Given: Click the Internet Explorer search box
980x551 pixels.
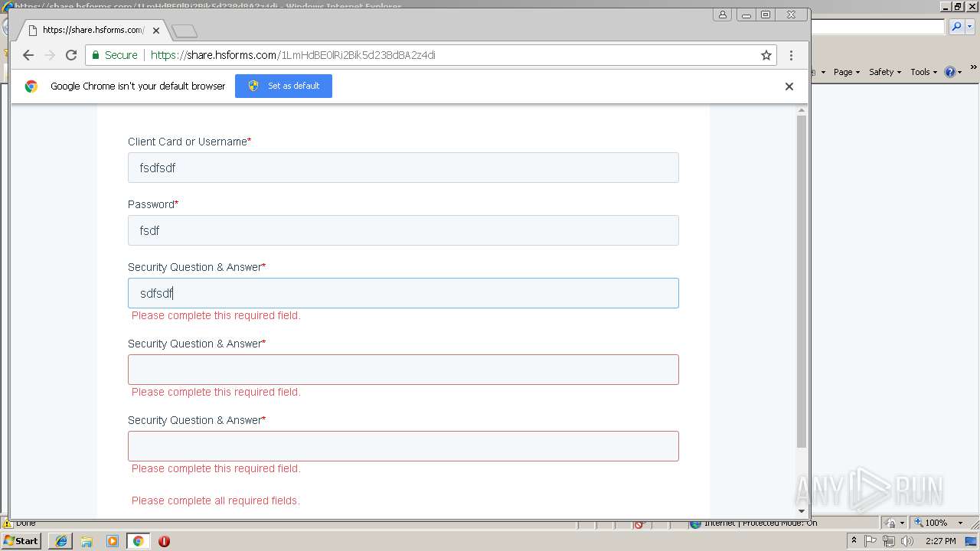Looking at the screenshot, I should [x=877, y=27].
